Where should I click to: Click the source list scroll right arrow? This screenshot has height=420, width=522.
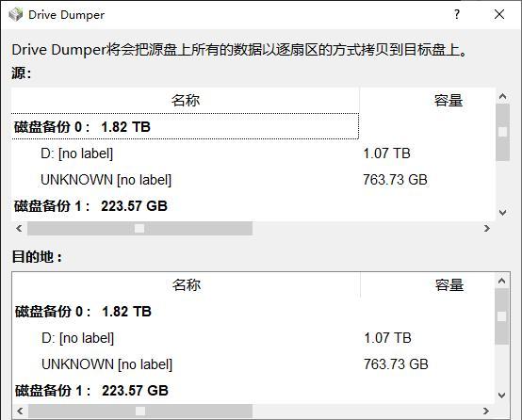(x=487, y=228)
